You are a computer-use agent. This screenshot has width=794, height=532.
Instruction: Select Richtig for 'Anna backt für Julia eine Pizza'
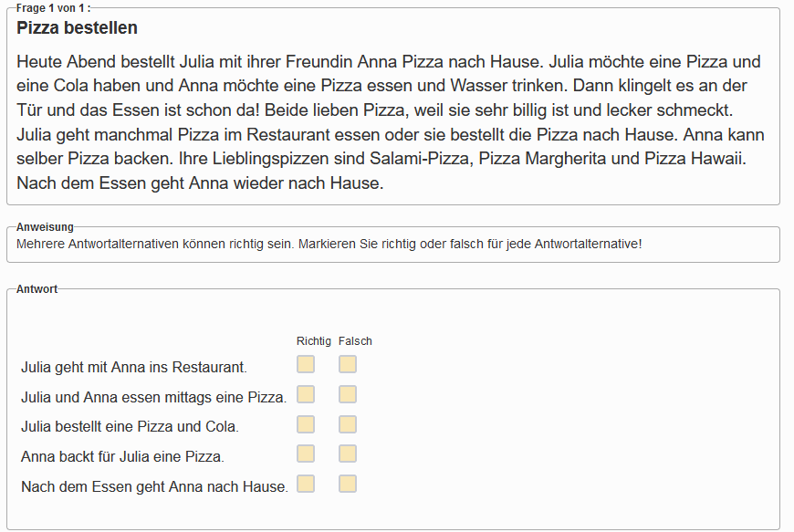coord(306,454)
